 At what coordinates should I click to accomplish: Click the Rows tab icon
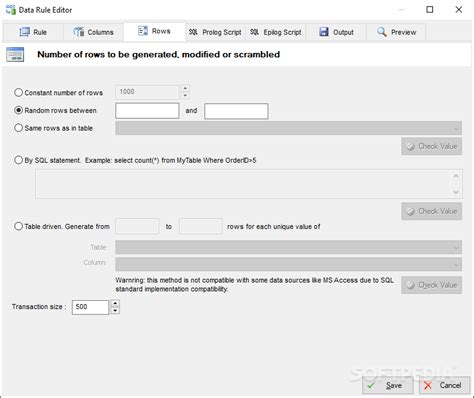[143, 31]
